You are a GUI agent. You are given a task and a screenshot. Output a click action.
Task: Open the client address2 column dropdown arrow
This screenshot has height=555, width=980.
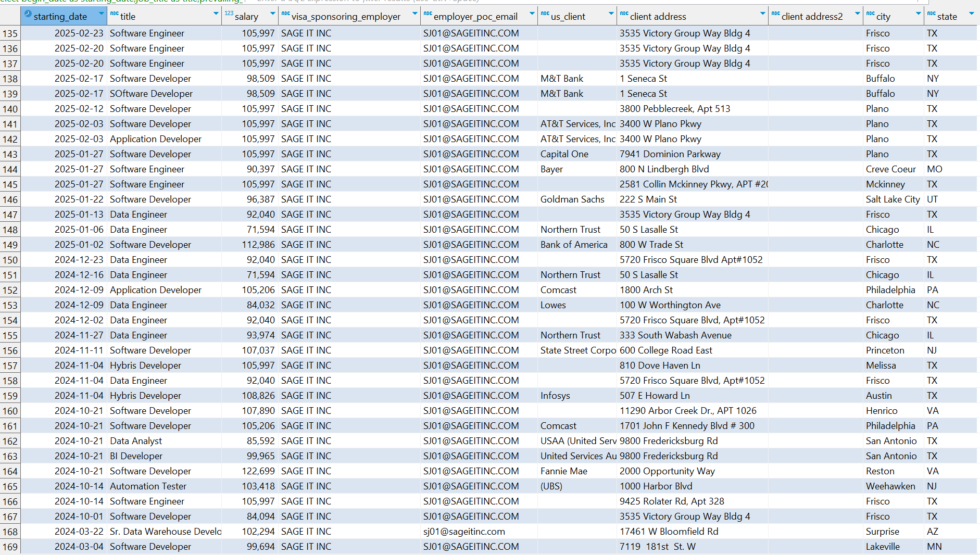pos(858,14)
